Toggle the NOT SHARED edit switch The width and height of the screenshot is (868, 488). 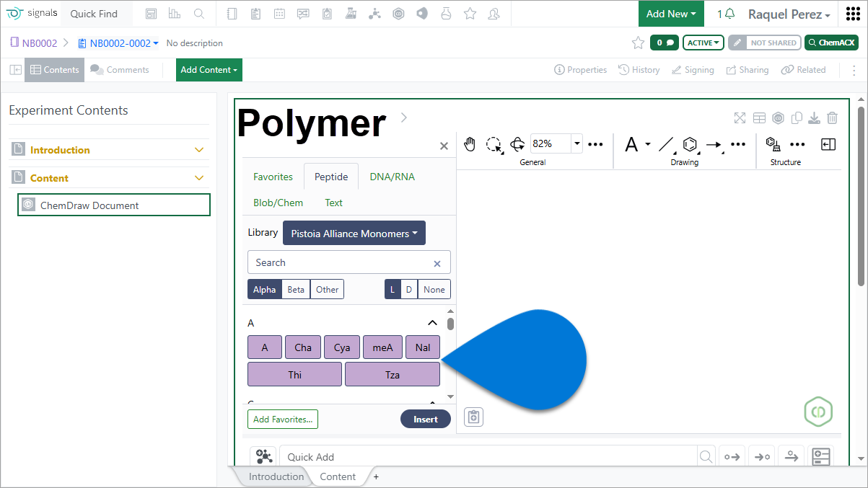(x=764, y=43)
